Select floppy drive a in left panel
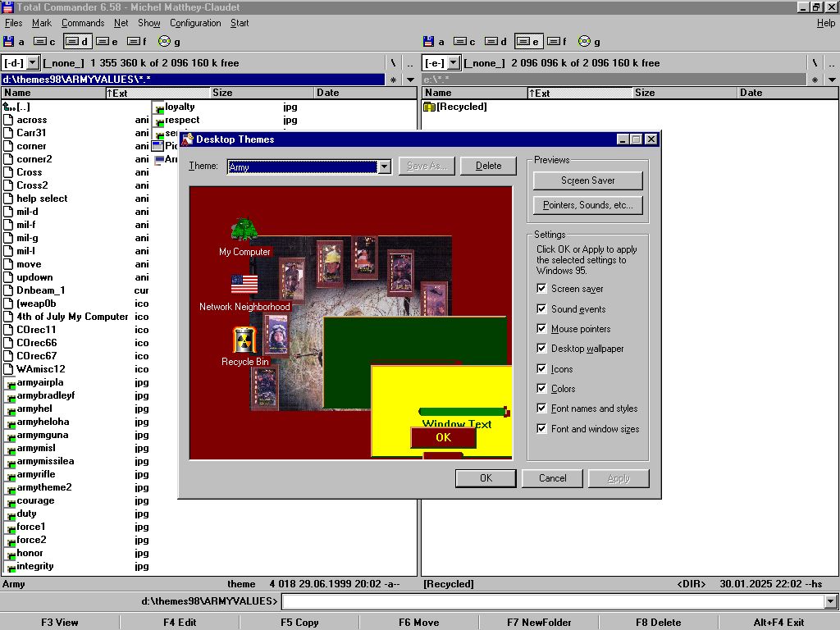Viewport: 840px width, 630px height. pos(14,41)
